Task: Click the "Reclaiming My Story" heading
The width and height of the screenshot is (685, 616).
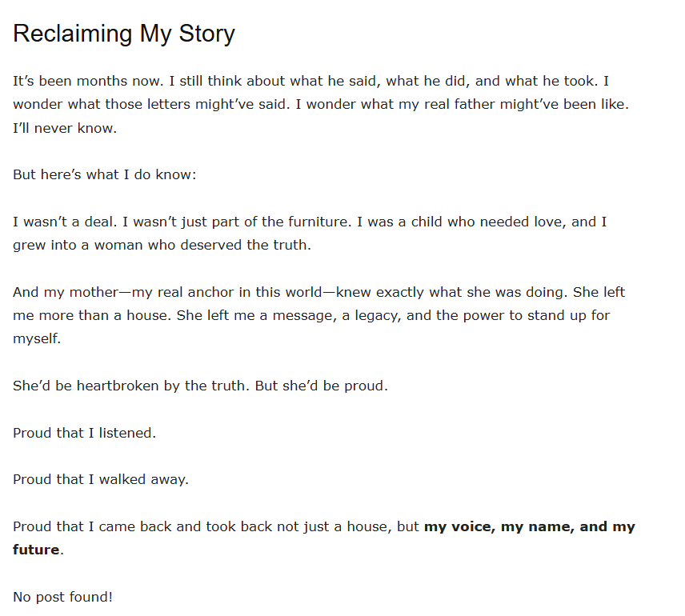Action: pyautogui.click(x=124, y=34)
